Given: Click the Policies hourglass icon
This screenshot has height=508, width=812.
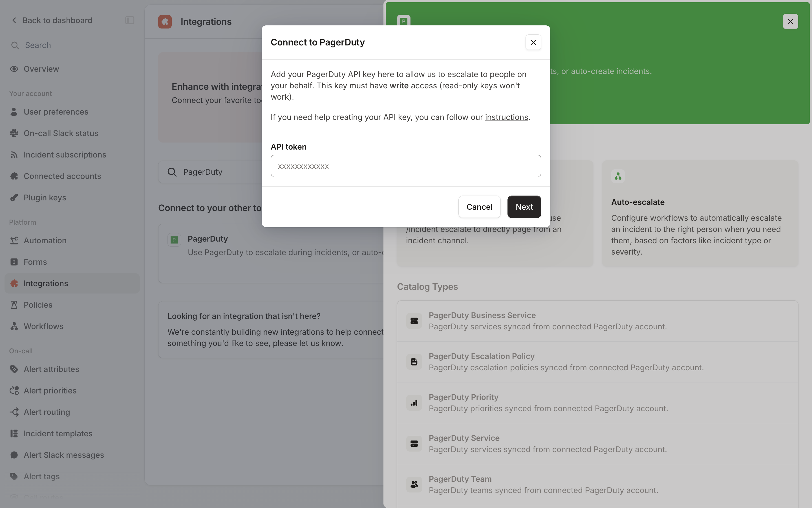Looking at the screenshot, I should (14, 305).
